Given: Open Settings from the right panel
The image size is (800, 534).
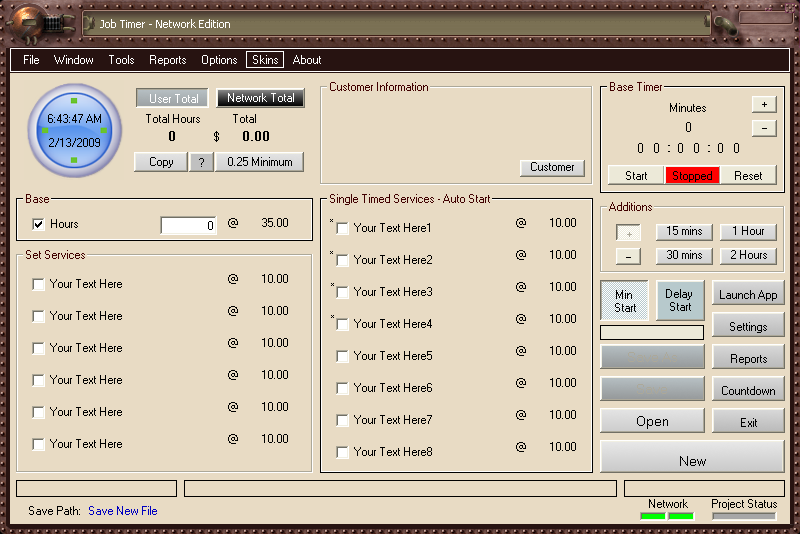Looking at the screenshot, I should click(748, 326).
